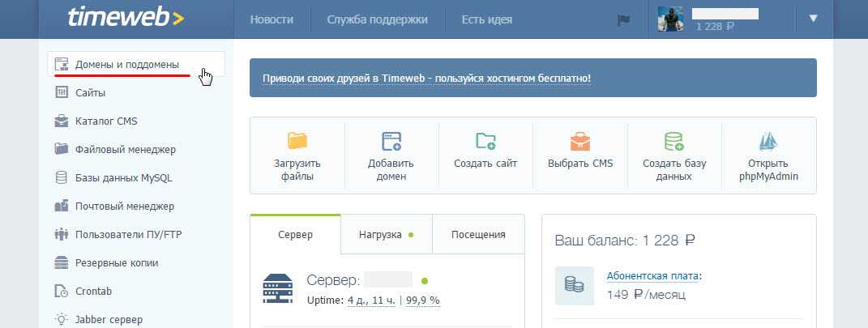
Task: Click the Базы данных MySQL icon
Action: pos(62,177)
